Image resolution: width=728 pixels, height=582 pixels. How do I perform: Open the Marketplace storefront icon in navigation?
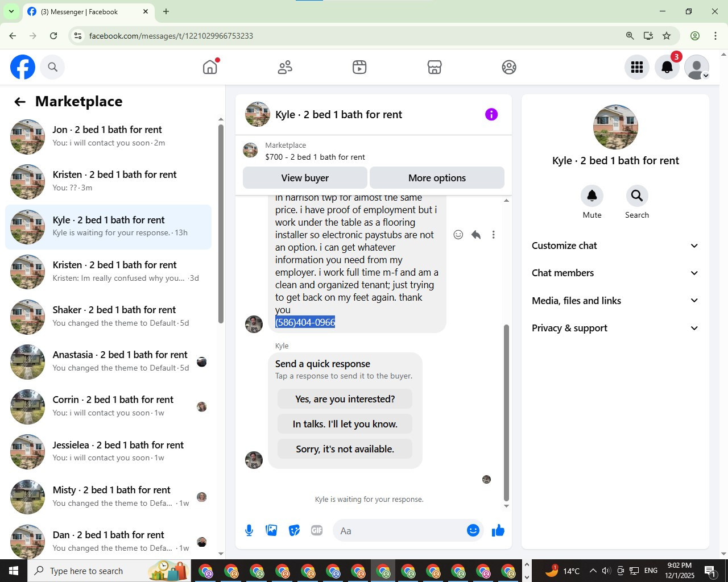(435, 67)
